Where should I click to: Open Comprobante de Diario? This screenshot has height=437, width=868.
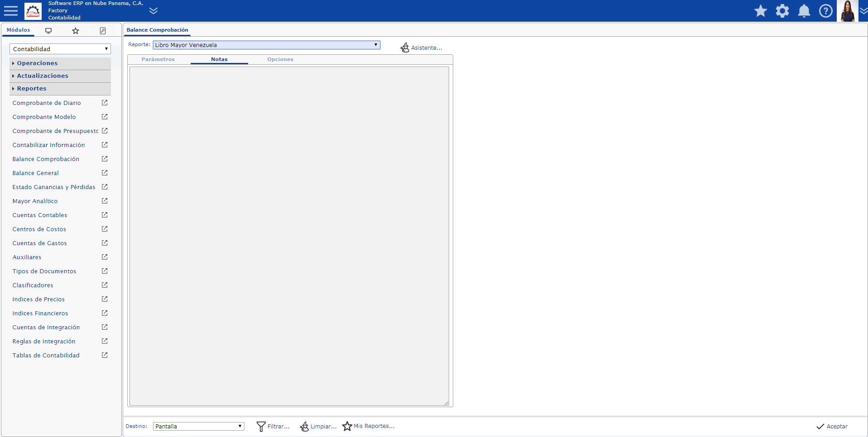(x=47, y=103)
